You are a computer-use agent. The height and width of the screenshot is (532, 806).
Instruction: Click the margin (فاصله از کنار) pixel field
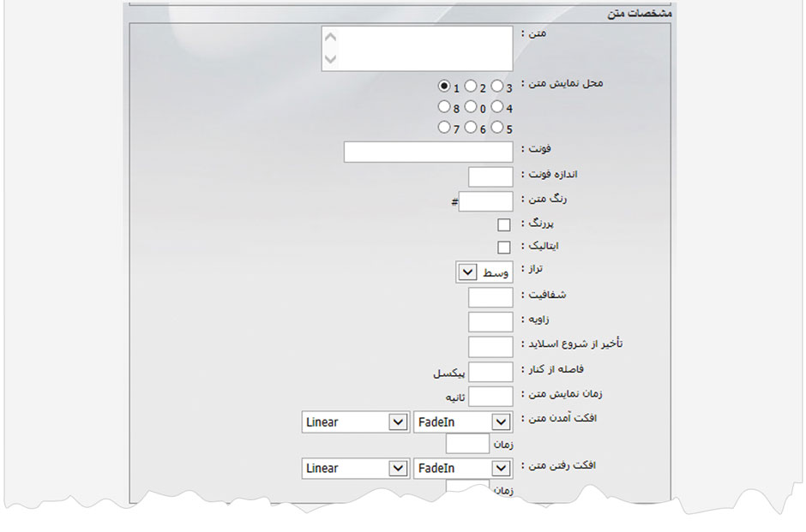coord(490,372)
